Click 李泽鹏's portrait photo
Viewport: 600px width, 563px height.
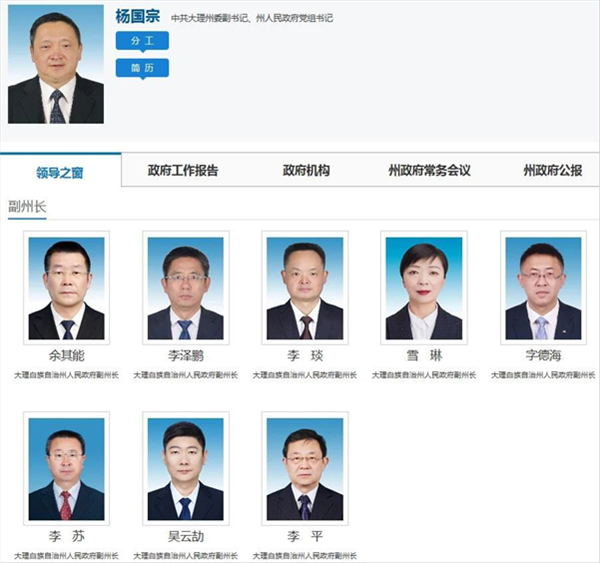pos(186,288)
